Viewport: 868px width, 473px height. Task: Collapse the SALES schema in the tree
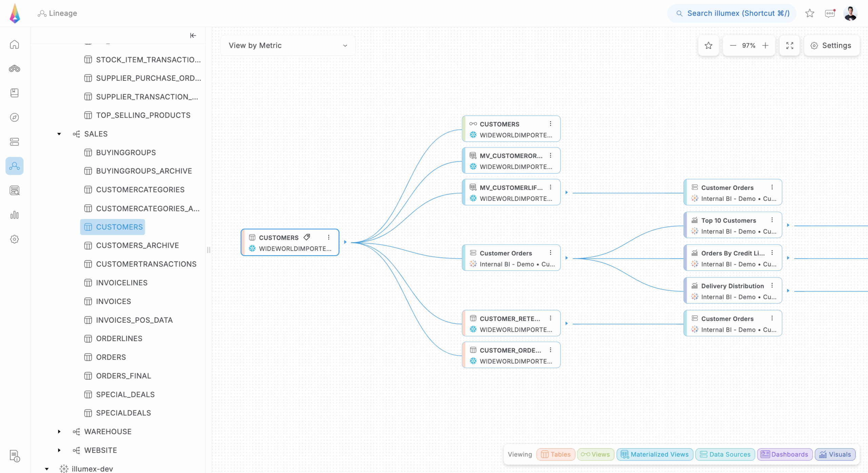pyautogui.click(x=59, y=134)
